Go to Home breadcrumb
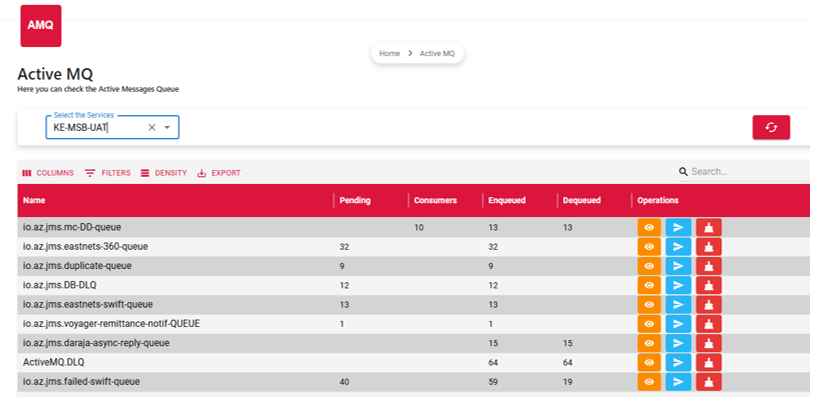This screenshot has width=814, height=397. point(389,53)
